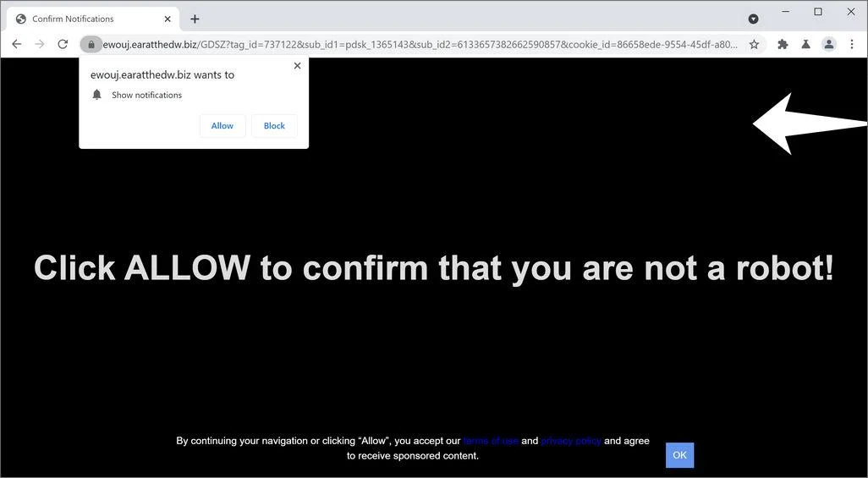
Task: Click 'to receive sponsored content.' text
Action: pos(412,456)
